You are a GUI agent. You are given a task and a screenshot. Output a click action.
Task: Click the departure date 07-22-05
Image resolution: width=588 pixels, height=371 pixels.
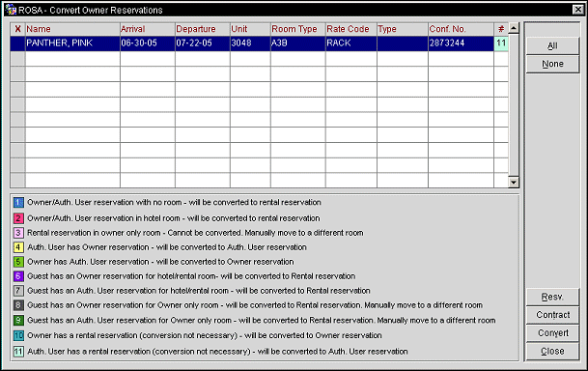(x=203, y=43)
